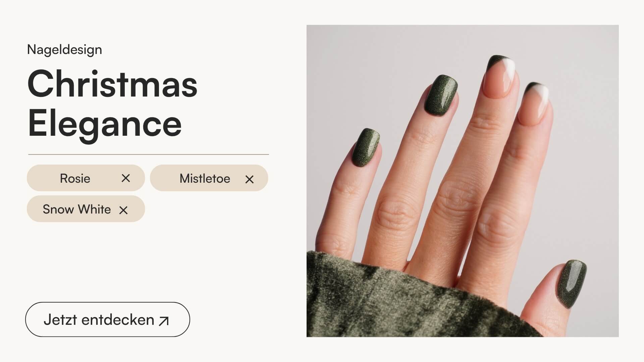Remove the Mistletoe tag using its X
644x362 pixels.
pos(249,179)
